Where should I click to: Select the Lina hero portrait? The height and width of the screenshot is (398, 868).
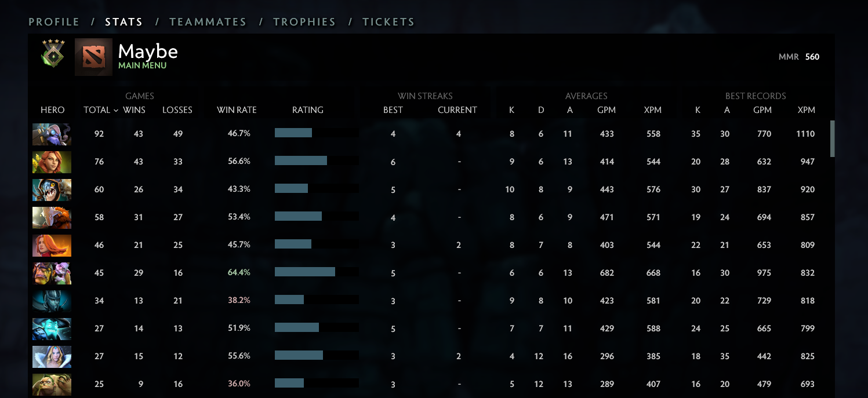pos(52,245)
